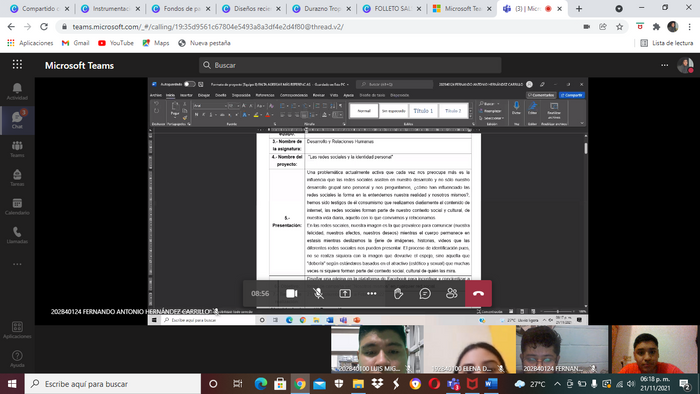Open Teams profile avatar menu

[685, 65]
